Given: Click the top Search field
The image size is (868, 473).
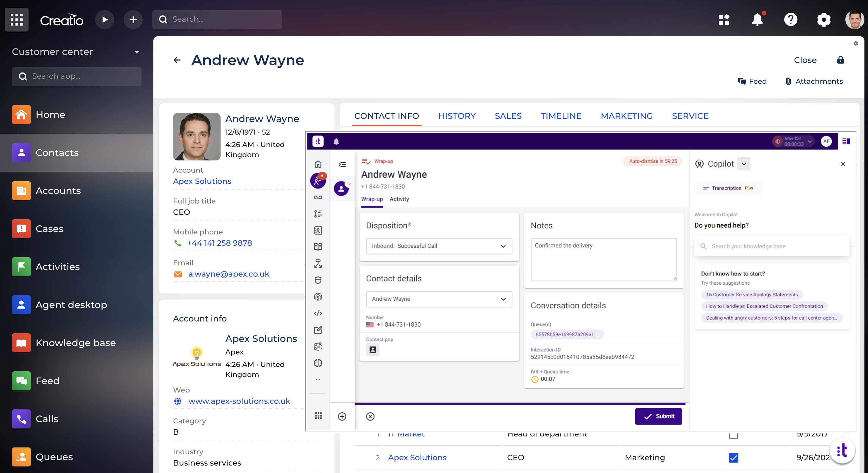Looking at the screenshot, I should 217,20.
